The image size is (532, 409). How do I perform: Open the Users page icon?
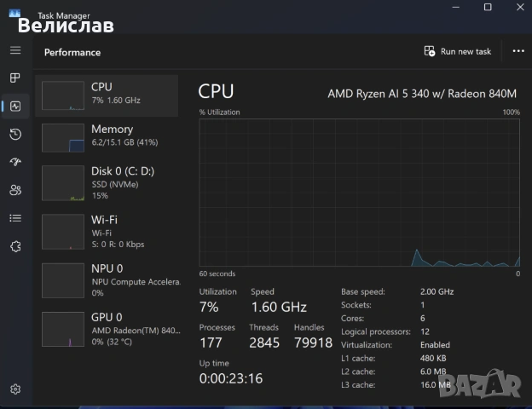tap(15, 190)
